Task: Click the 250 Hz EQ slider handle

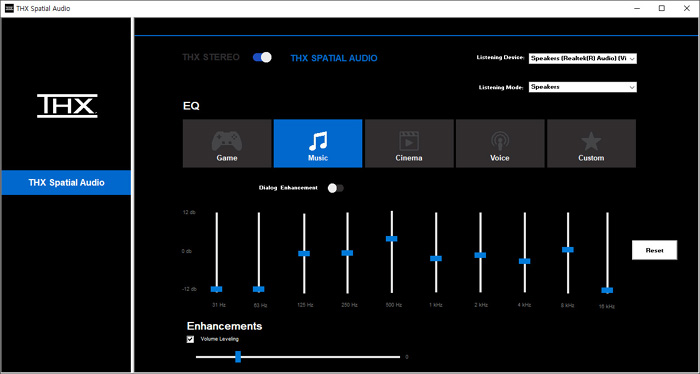Action: point(347,253)
